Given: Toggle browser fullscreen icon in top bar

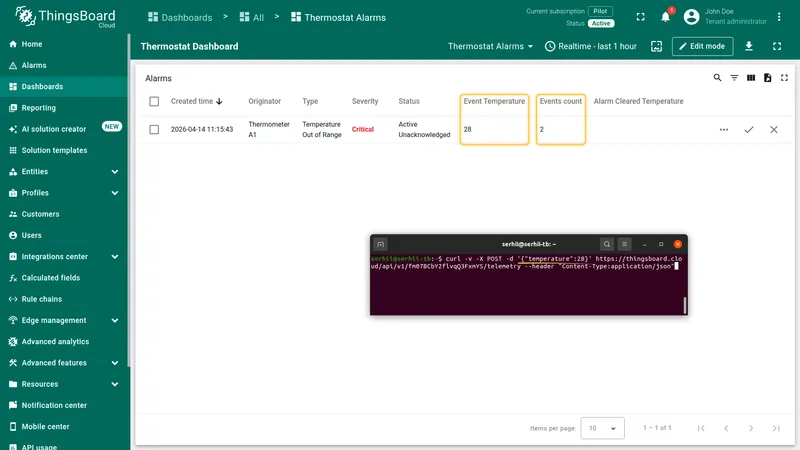Looking at the screenshot, I should click(640, 17).
